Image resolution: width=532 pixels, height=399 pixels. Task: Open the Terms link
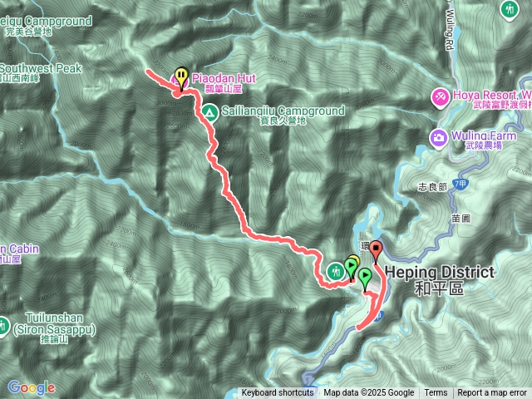tap(436, 393)
